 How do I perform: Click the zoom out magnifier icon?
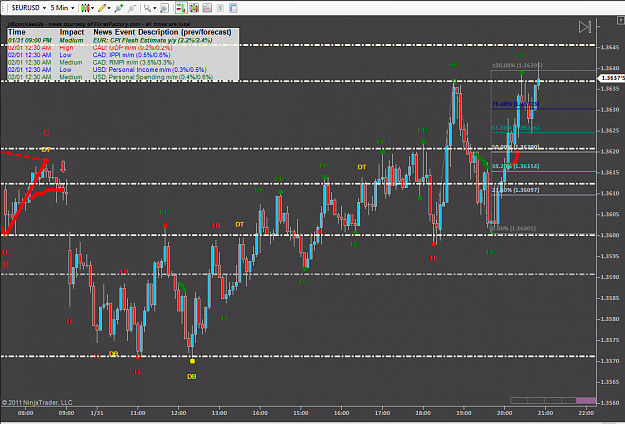pos(132,8)
